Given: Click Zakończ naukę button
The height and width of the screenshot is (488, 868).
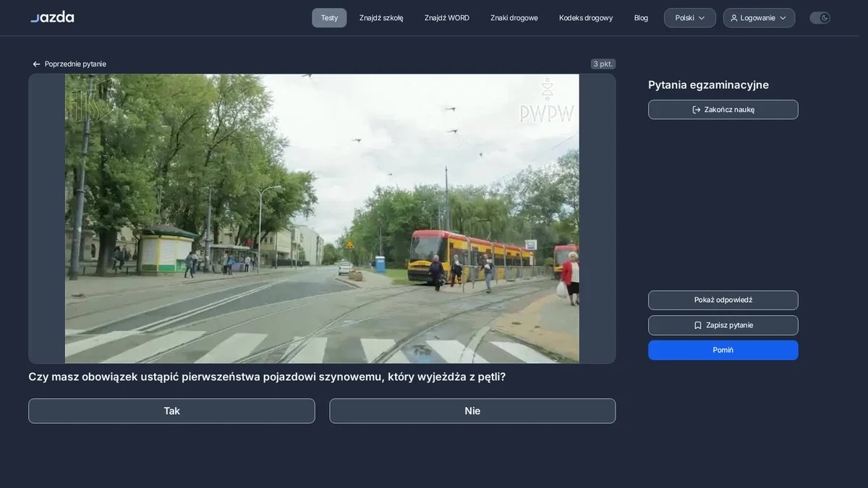Looking at the screenshot, I should [x=723, y=110].
